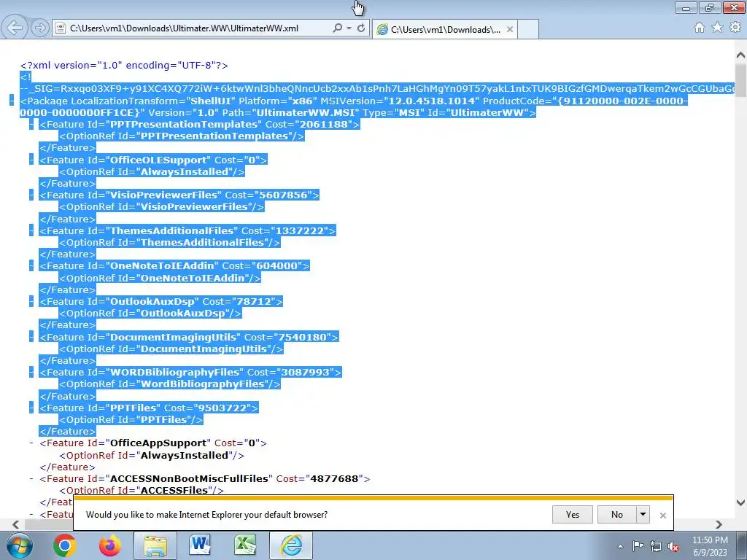Click the Cost value 2061188
Viewport: 747px width, 560px height.
tap(325, 124)
